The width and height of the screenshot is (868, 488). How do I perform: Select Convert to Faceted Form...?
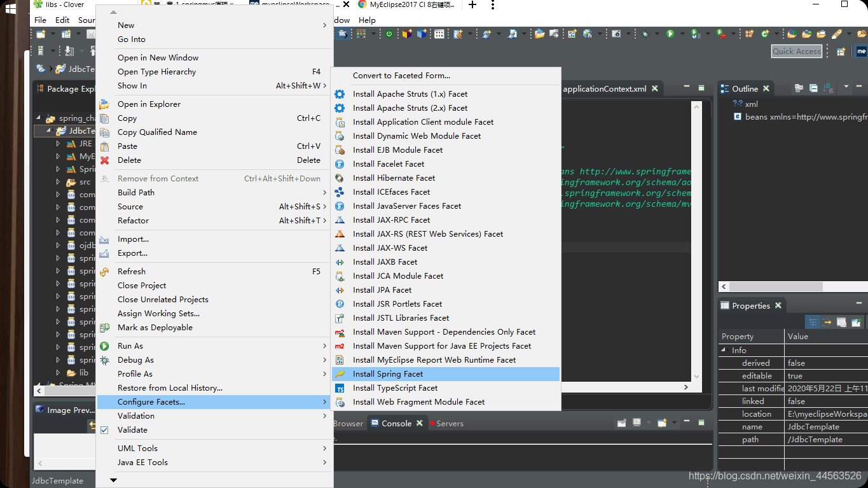445,76
